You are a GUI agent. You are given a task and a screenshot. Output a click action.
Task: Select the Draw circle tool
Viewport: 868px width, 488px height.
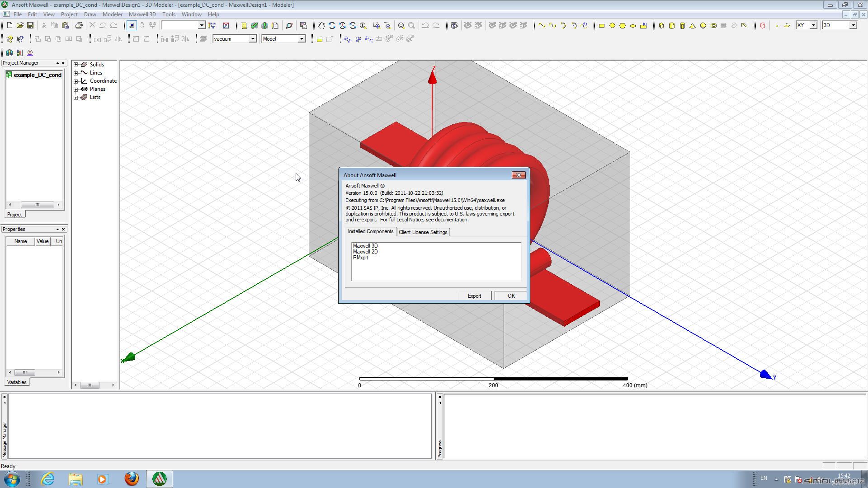(x=612, y=25)
